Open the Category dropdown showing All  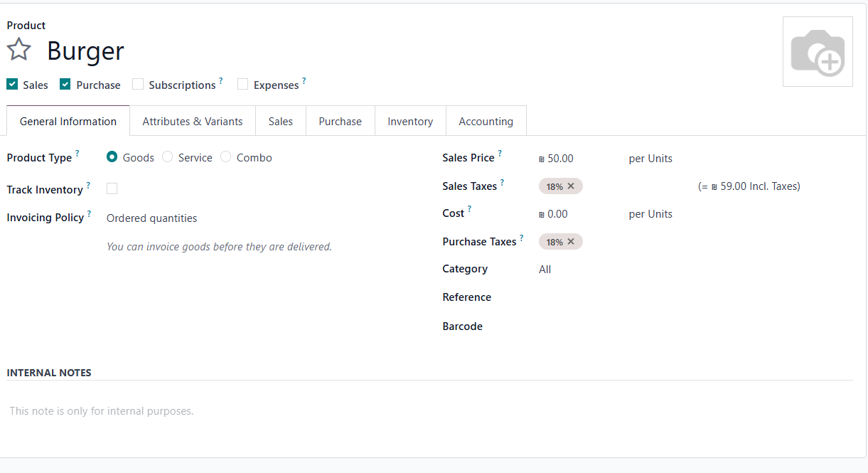(545, 270)
